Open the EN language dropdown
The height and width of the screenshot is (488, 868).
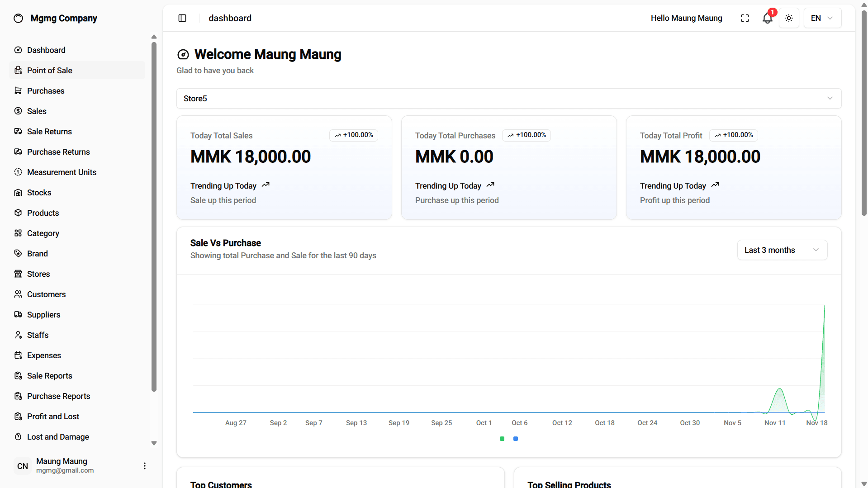coord(821,18)
